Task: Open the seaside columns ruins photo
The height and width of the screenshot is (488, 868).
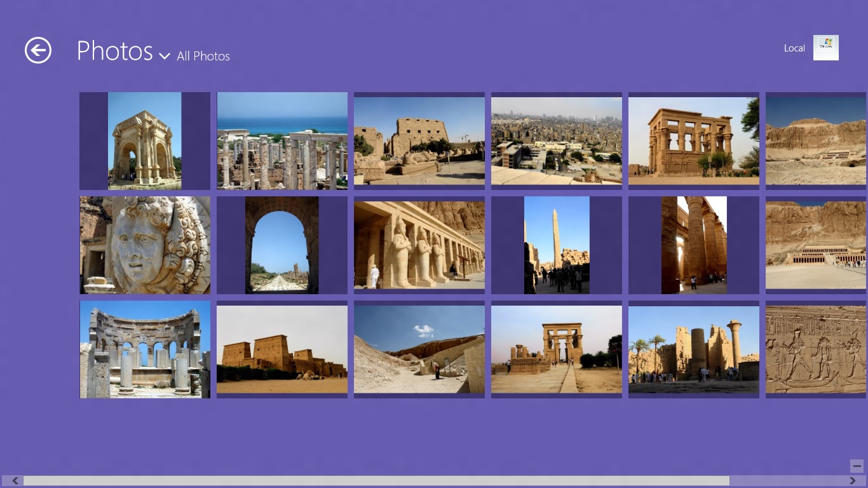Action: click(282, 141)
